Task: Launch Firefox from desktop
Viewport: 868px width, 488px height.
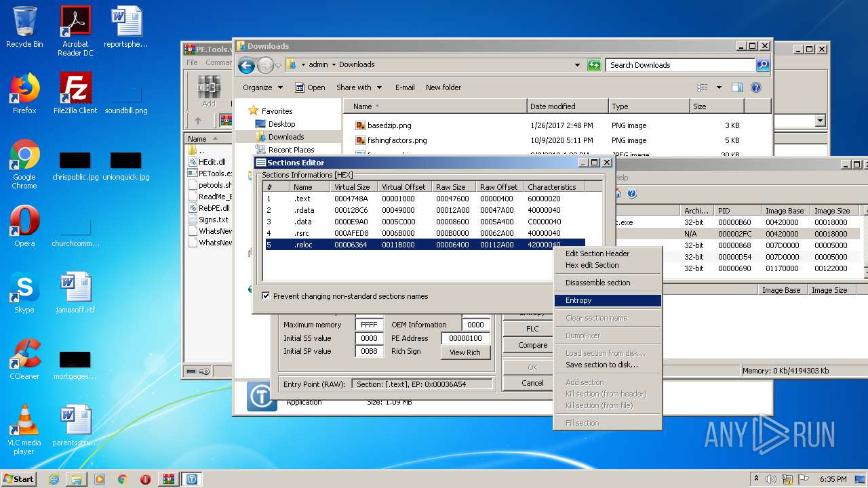Action: pyautogui.click(x=24, y=94)
